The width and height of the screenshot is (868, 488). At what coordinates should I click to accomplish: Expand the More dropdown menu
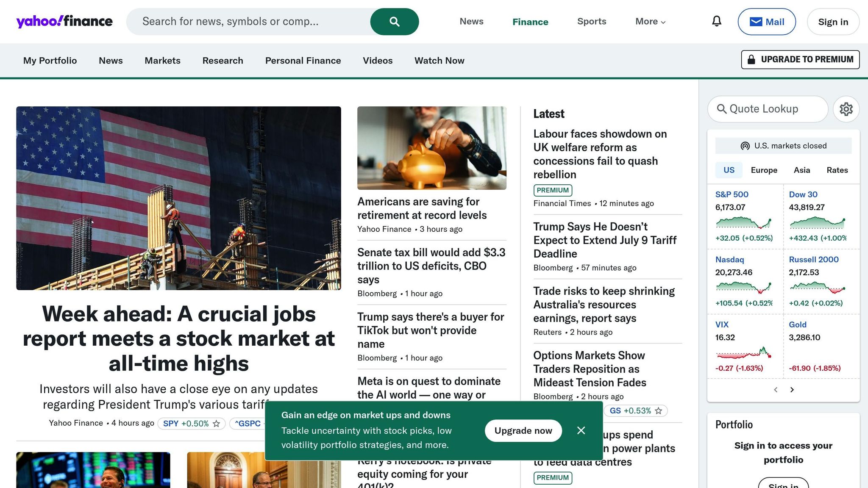[x=650, y=22]
